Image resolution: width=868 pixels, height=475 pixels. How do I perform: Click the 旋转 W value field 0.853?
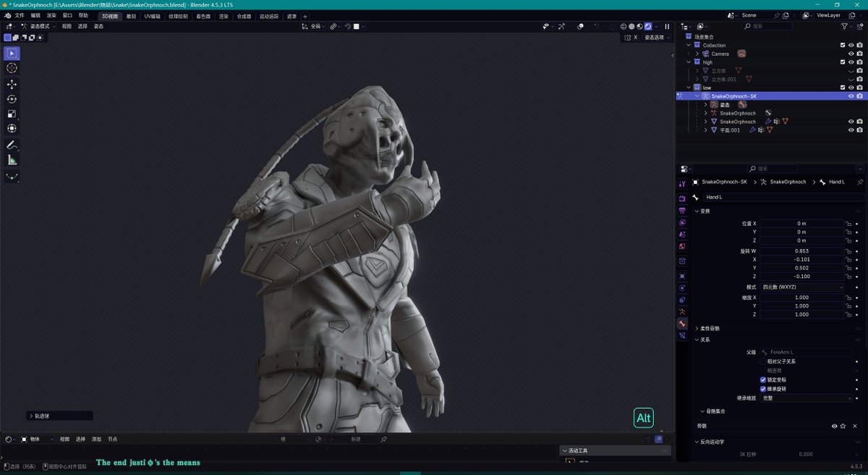[x=801, y=251]
